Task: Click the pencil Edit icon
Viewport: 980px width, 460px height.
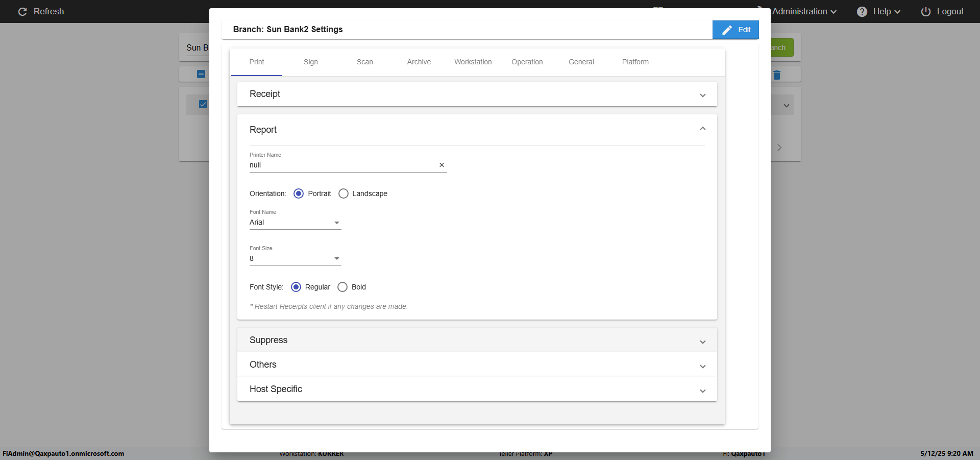Action: 727,30
